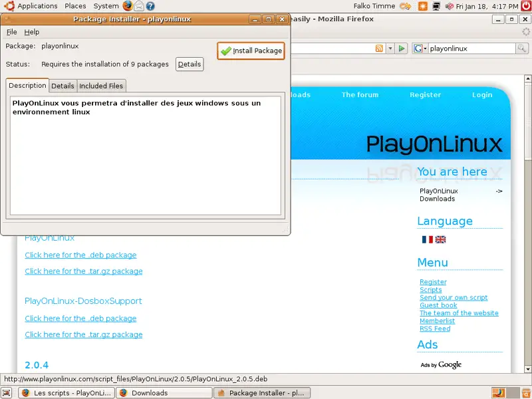Open the Send your own script link

click(x=454, y=297)
